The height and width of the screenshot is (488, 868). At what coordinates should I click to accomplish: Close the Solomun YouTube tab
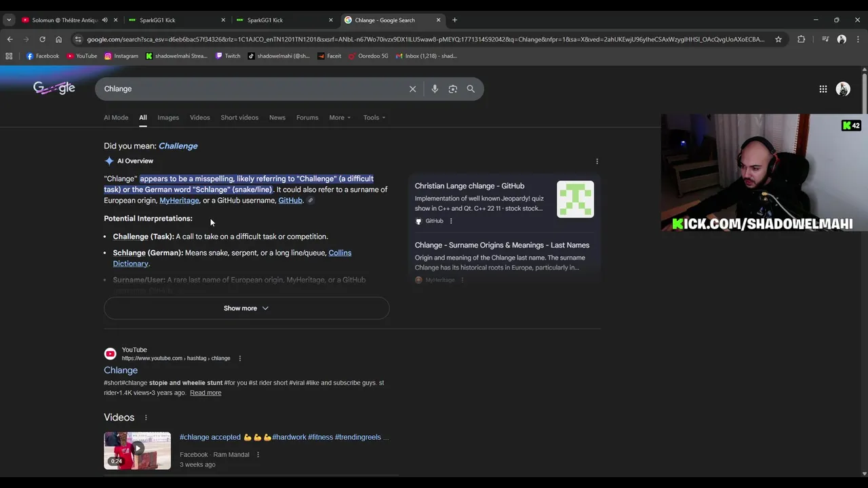[x=116, y=20]
